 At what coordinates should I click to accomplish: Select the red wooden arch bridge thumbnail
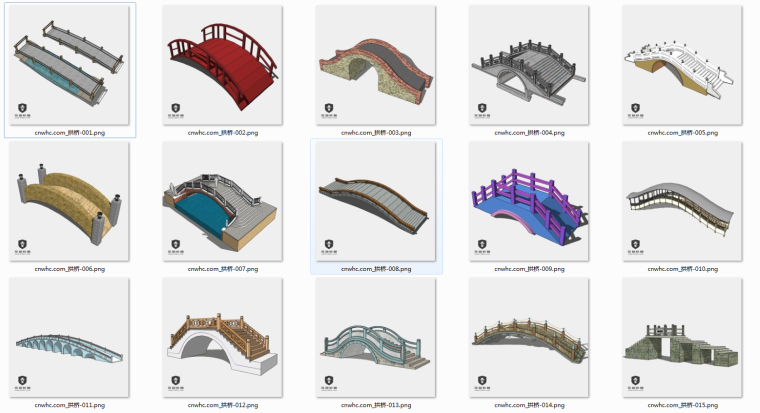223,65
